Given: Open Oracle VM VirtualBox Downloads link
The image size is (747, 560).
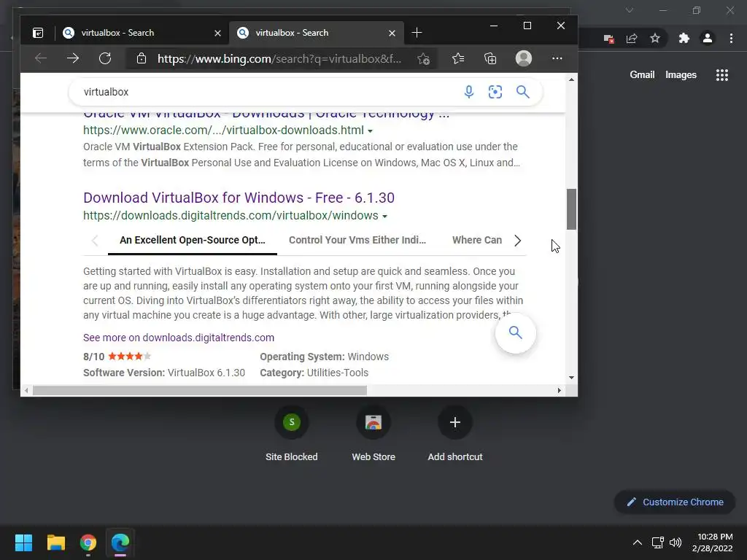Looking at the screenshot, I should coord(266,116).
